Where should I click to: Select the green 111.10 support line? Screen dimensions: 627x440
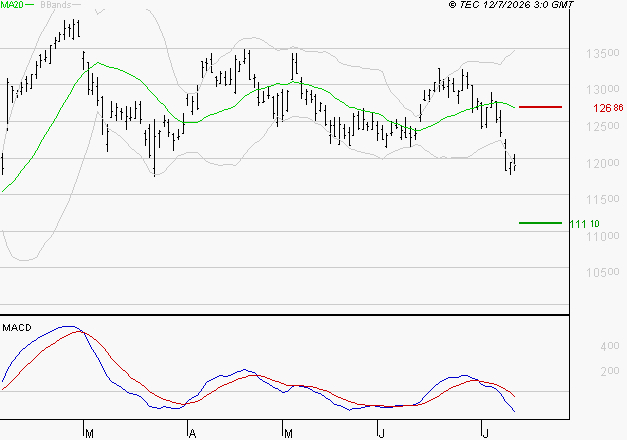540,223
